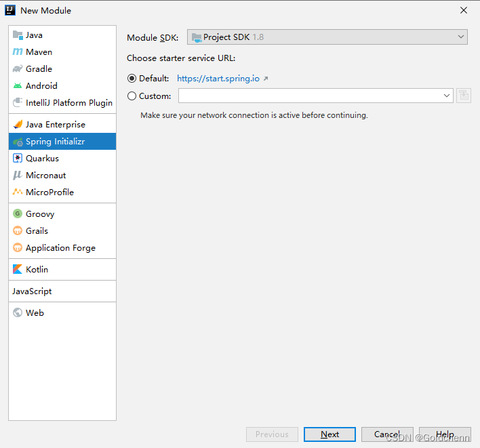
Task: Choose IntelliJ Platform Plugin type
Action: 62,102
